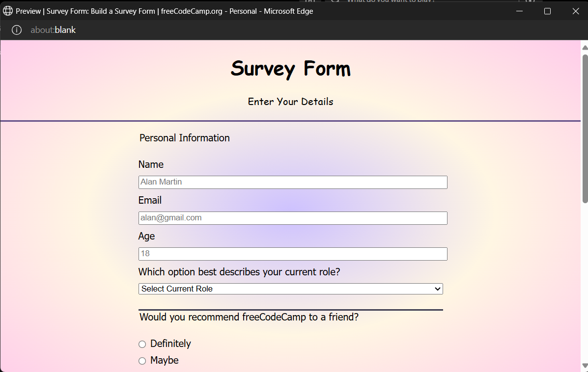Close the survey preview window

click(576, 11)
